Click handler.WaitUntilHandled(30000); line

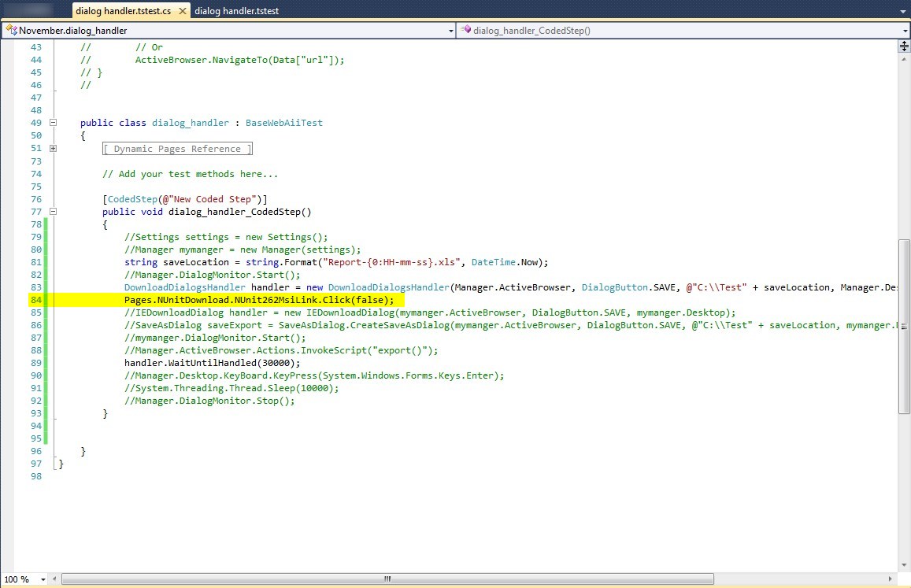coord(212,363)
